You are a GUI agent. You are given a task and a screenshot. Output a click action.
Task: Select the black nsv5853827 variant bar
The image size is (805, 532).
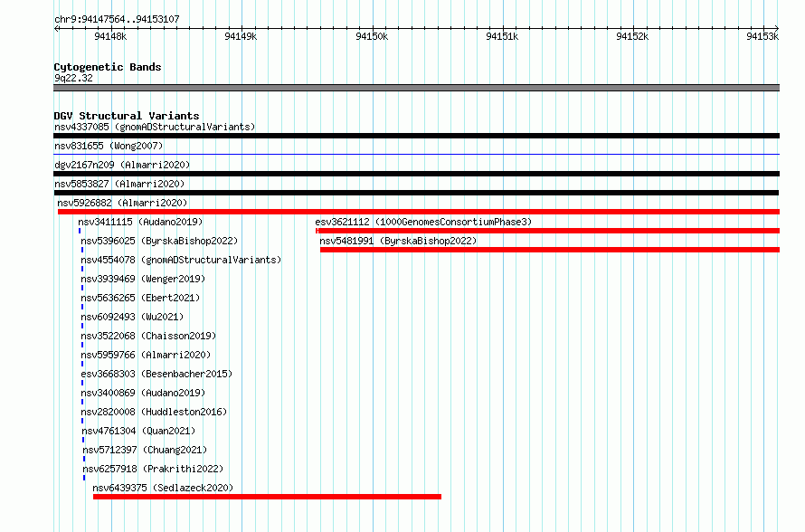(x=416, y=193)
